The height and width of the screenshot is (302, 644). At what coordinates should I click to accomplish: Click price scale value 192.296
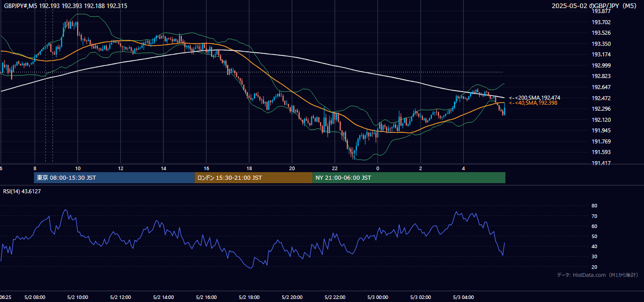[601, 109]
